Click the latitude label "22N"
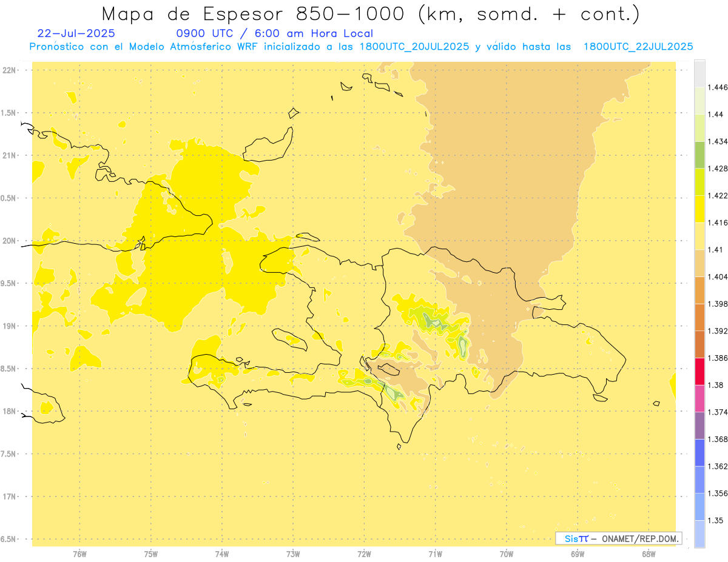This screenshot has height=562, width=728. coord(8,70)
